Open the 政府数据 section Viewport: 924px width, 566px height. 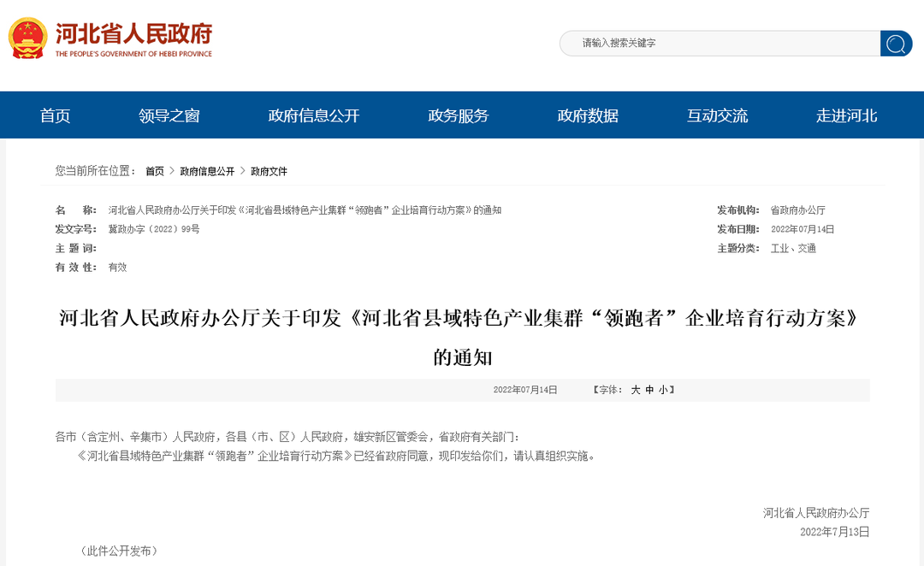588,115
